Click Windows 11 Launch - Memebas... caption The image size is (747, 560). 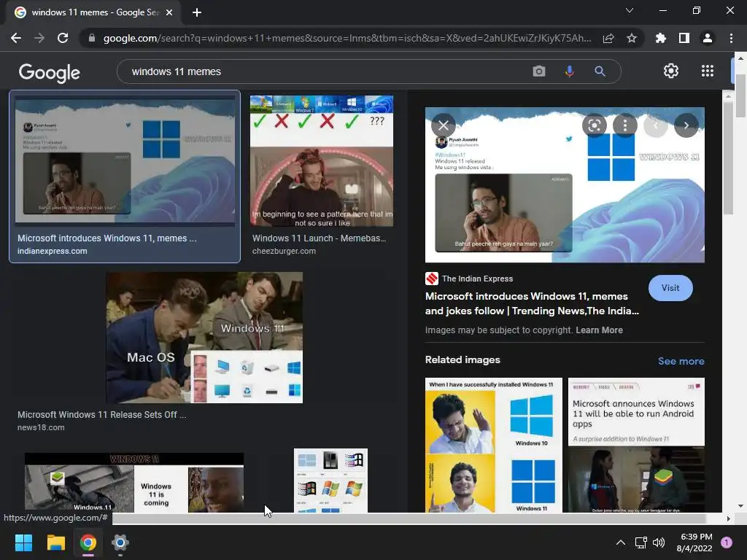[x=320, y=238]
